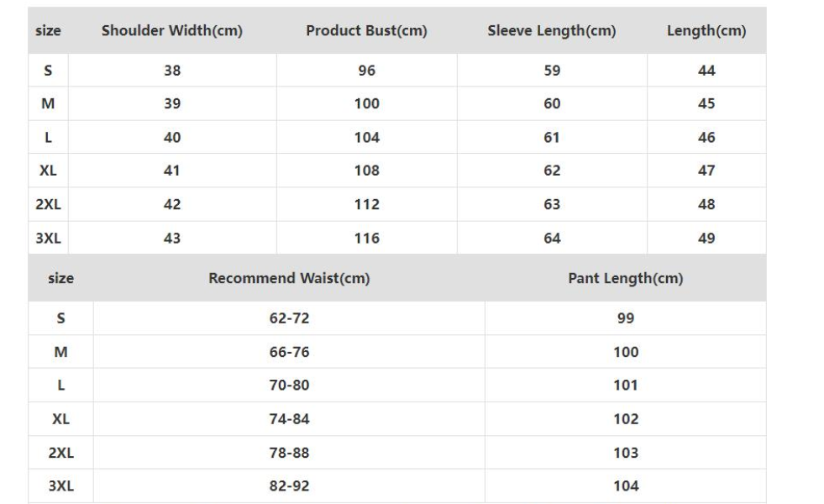Select waist range 62-72

(x=289, y=318)
